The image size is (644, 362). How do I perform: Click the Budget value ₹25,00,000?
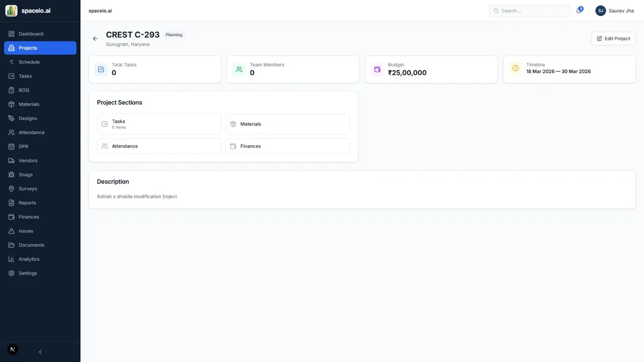coord(407,73)
